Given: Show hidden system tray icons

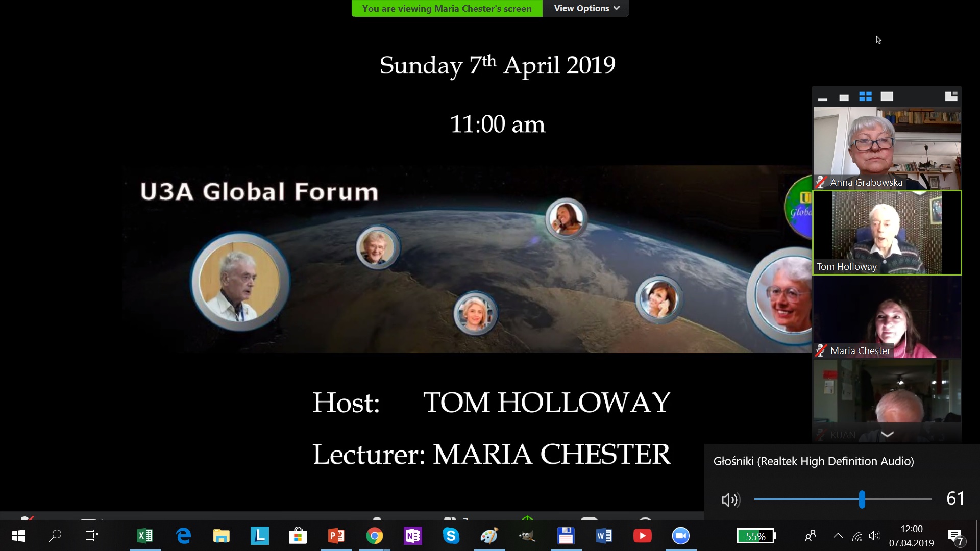Looking at the screenshot, I should point(838,536).
